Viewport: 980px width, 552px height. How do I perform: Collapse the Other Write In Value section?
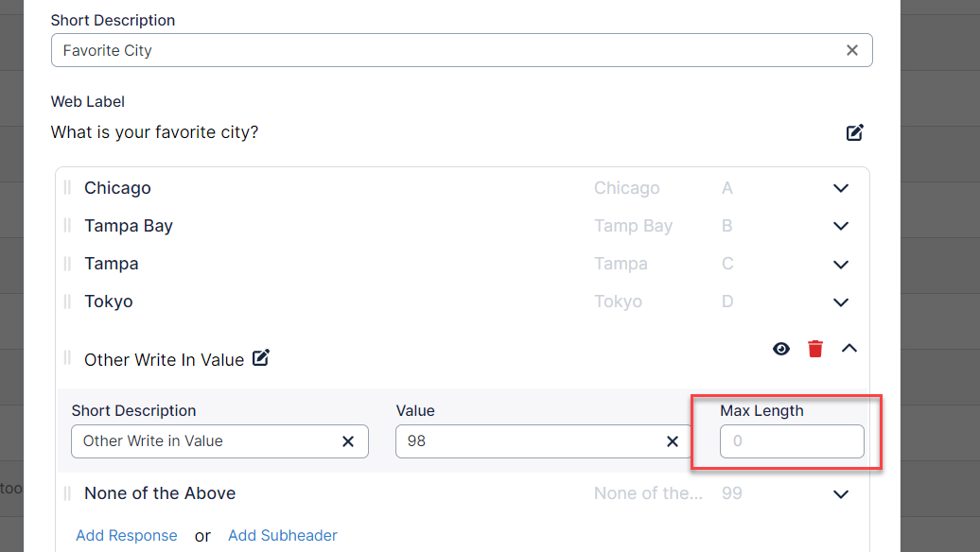tap(849, 349)
